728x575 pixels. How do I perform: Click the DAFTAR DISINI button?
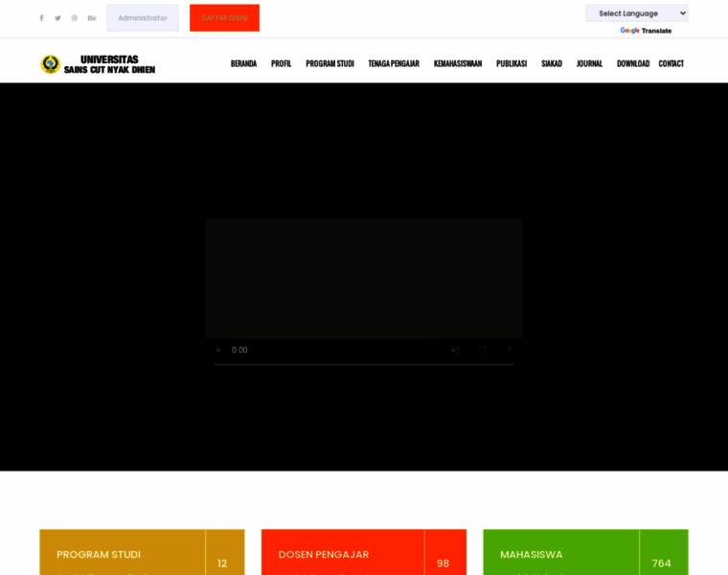224,18
